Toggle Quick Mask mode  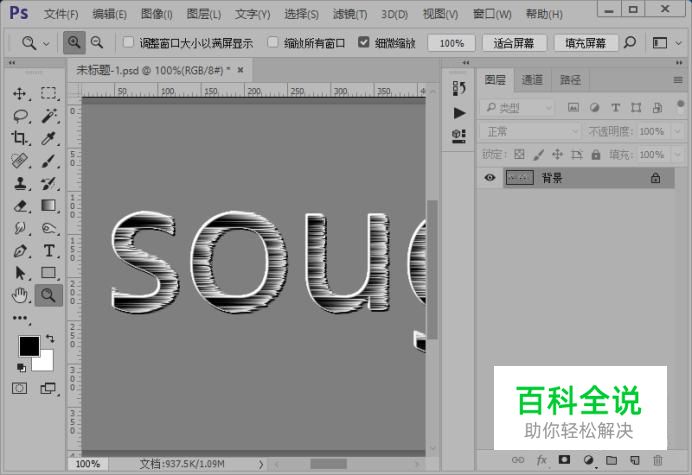click(19, 388)
